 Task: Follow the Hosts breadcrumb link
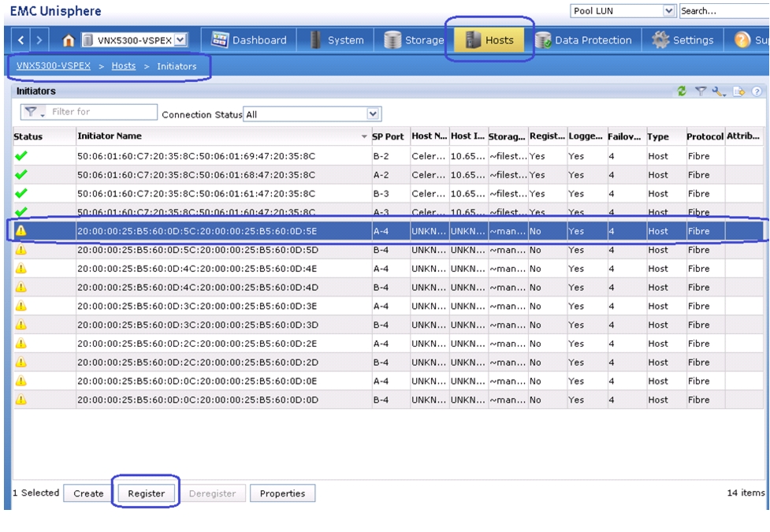coord(123,66)
